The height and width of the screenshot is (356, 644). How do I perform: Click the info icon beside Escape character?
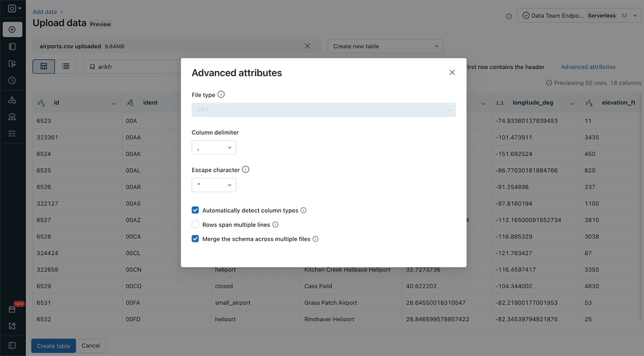pos(246,170)
